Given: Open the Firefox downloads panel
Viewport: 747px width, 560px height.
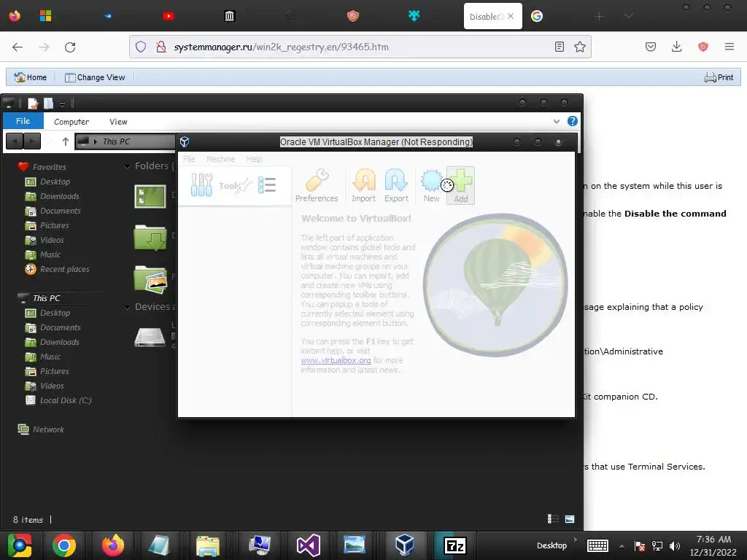Looking at the screenshot, I should click(676, 47).
